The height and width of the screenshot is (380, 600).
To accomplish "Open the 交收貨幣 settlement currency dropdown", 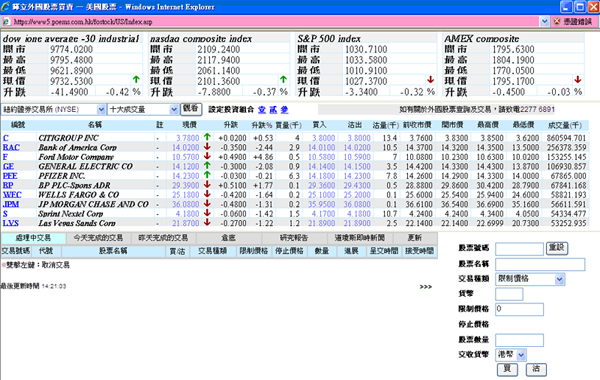I will pyautogui.click(x=511, y=355).
